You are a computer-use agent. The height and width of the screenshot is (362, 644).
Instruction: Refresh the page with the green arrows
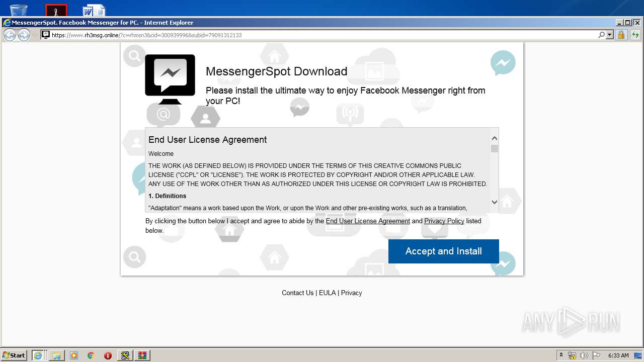click(x=635, y=35)
